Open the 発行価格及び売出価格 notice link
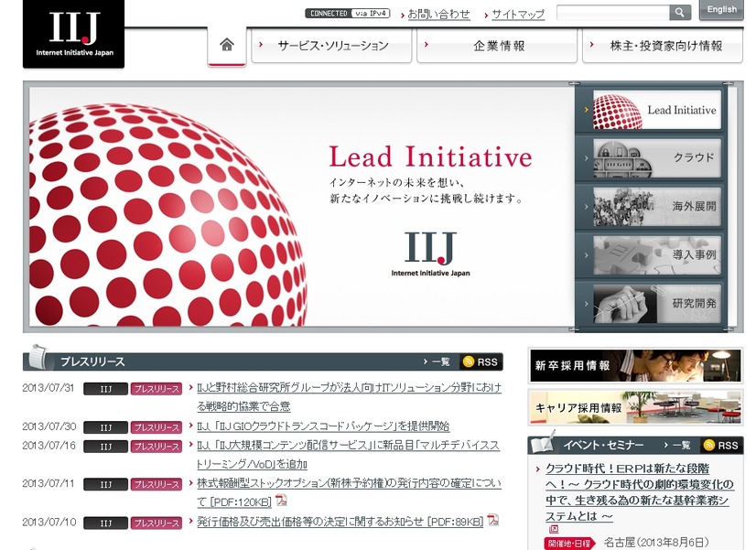The height and width of the screenshot is (550, 756). tap(340, 522)
